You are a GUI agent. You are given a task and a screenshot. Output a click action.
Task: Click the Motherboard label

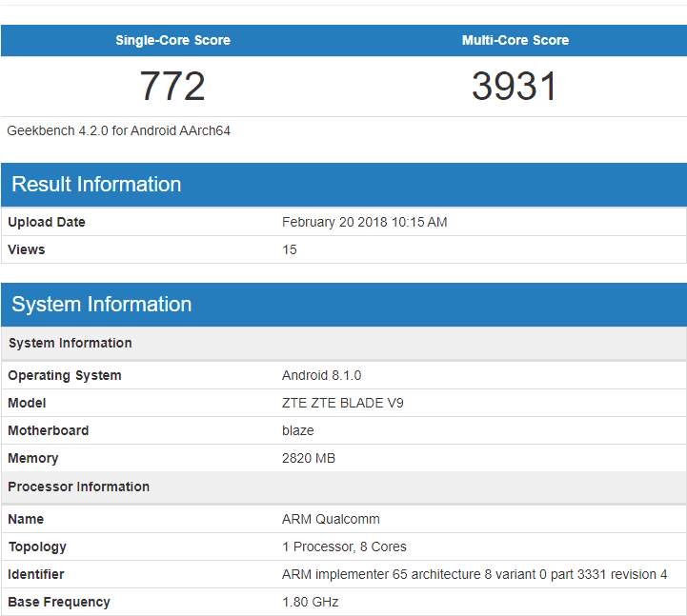(49, 430)
